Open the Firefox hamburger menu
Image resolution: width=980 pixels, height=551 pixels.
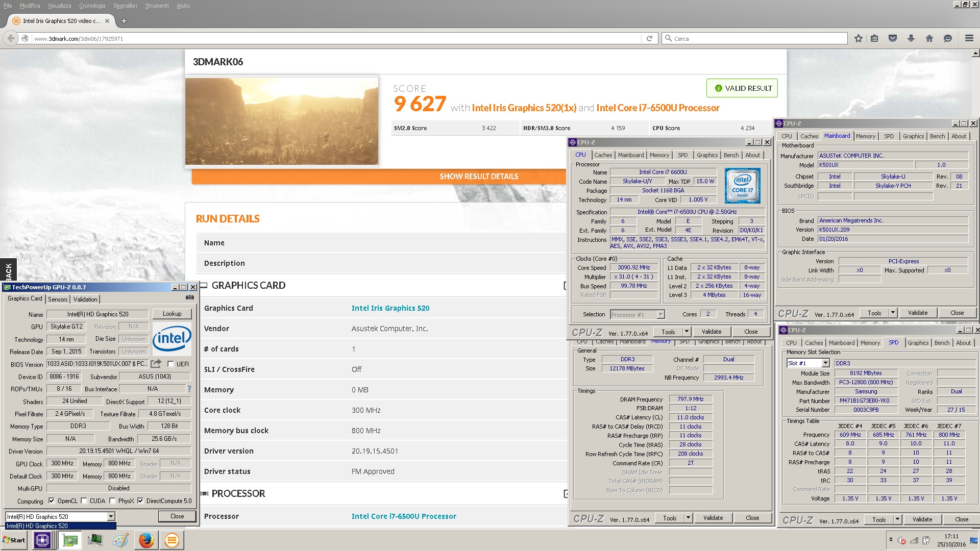tap(969, 38)
